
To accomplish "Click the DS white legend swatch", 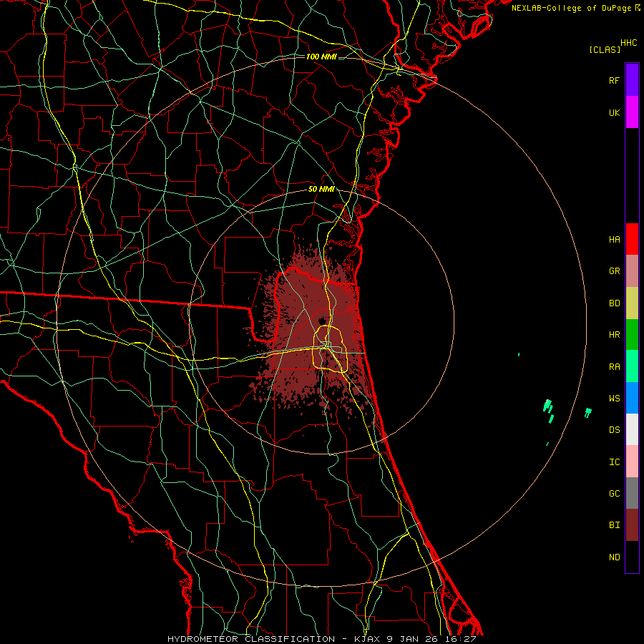I will (632, 429).
